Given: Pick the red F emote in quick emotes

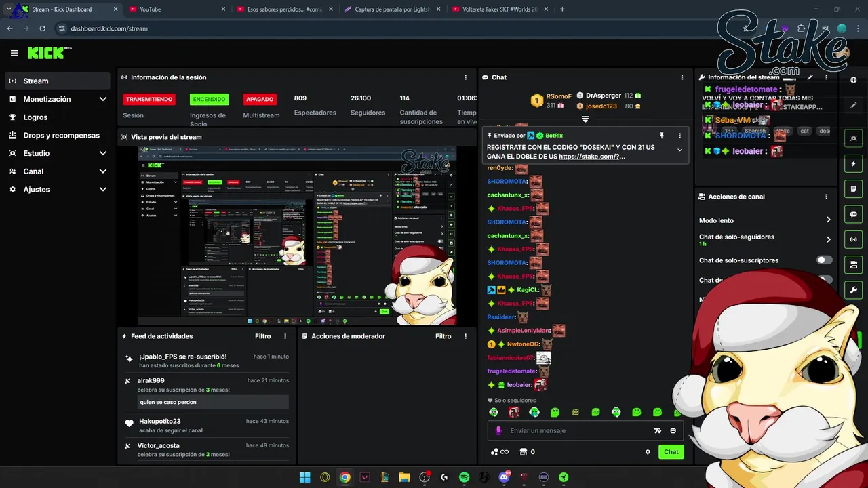Looking at the screenshot, I should coord(514,412).
